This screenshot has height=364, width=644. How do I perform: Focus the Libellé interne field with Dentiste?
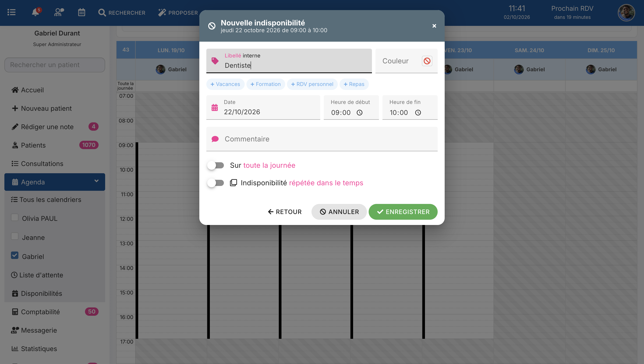[289, 61]
